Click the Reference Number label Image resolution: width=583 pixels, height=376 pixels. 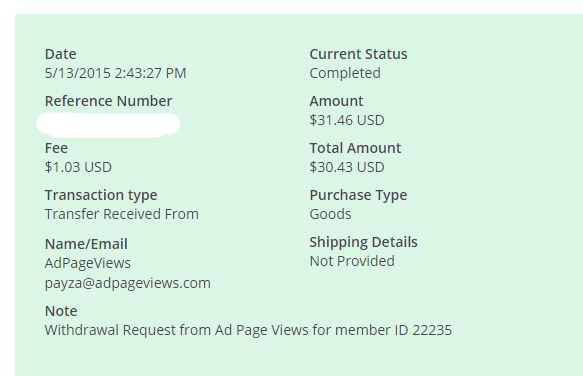pyautogui.click(x=108, y=101)
